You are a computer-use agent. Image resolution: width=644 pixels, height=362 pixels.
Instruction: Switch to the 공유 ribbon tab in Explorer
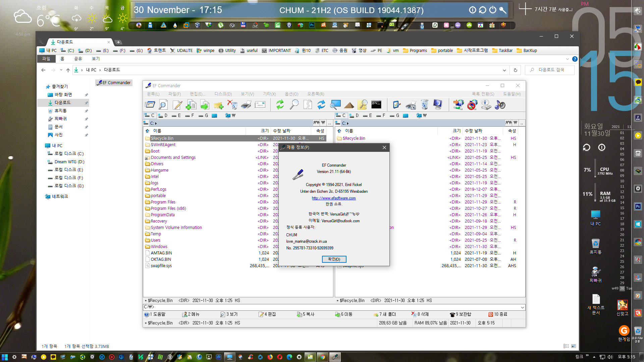[x=78, y=59]
